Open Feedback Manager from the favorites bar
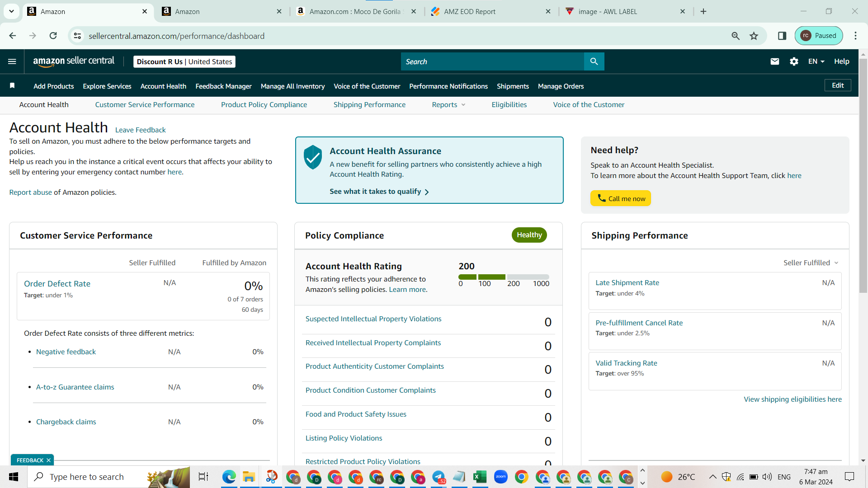Viewport: 868px width, 488px height. (x=223, y=86)
